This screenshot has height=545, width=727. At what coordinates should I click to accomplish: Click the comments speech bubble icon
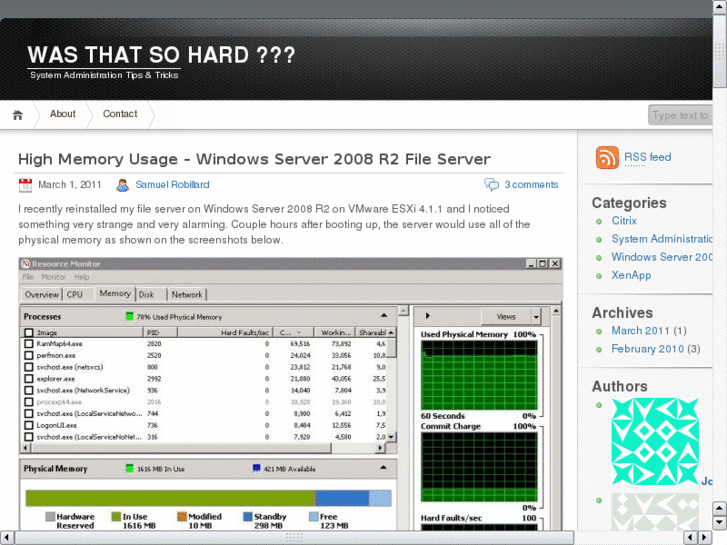[491, 185]
